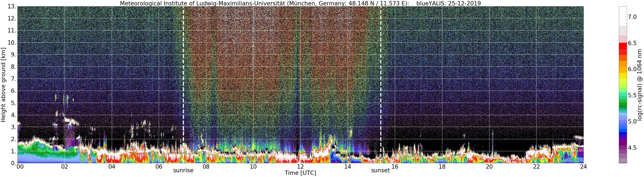Click the 'sunset' label below the axis
Image resolution: width=644 pixels, height=177 pixels.
point(380,171)
